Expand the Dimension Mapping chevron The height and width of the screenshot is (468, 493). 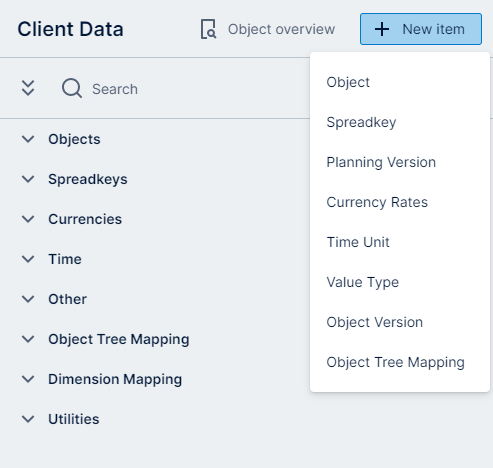(x=28, y=379)
